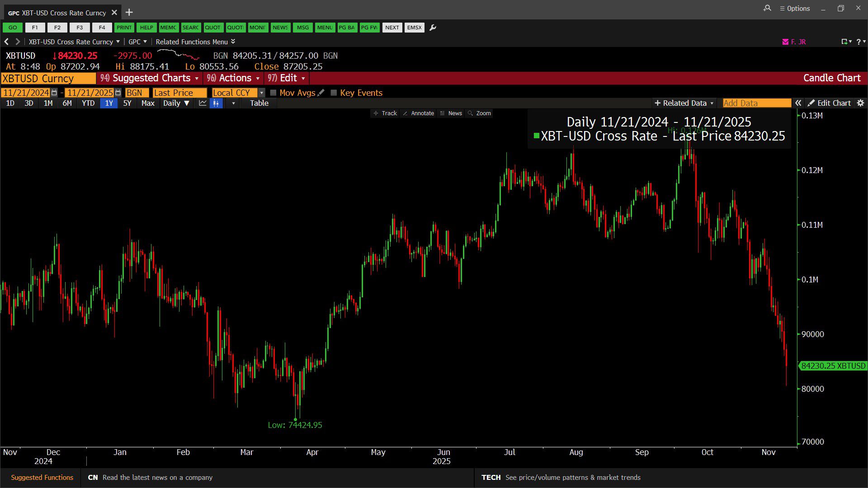Image resolution: width=868 pixels, height=488 pixels.
Task: Click the Mov Avgs pencil icon
Action: point(321,93)
